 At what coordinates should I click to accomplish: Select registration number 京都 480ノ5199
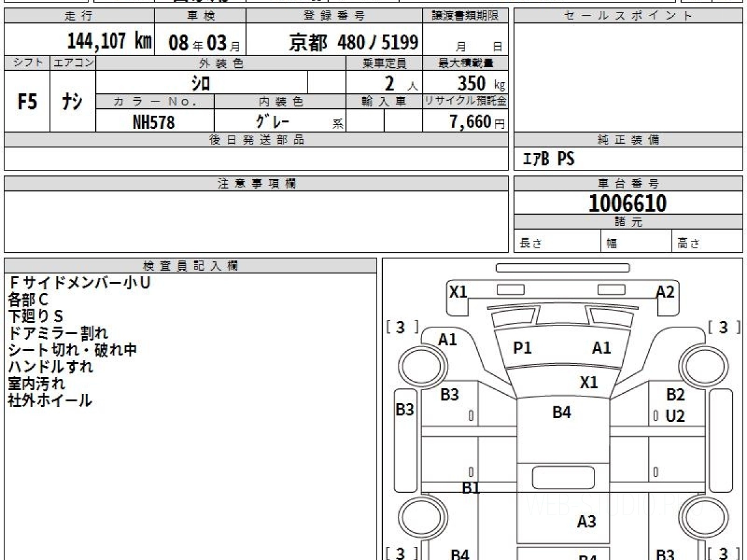pos(354,42)
